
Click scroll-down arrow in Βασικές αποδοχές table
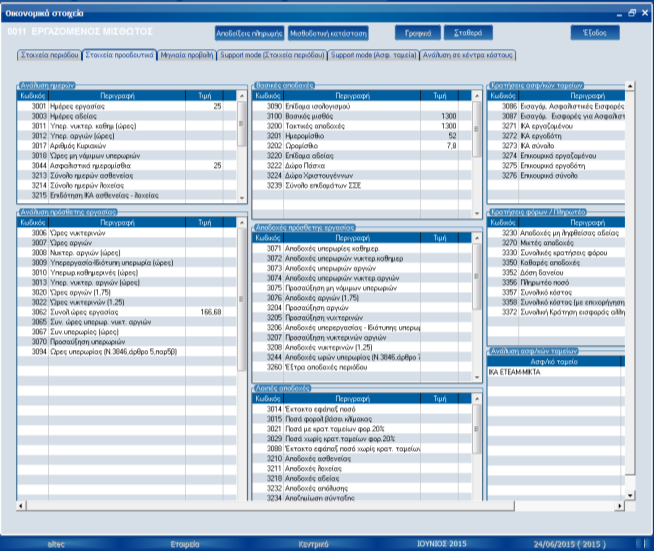tap(477, 213)
